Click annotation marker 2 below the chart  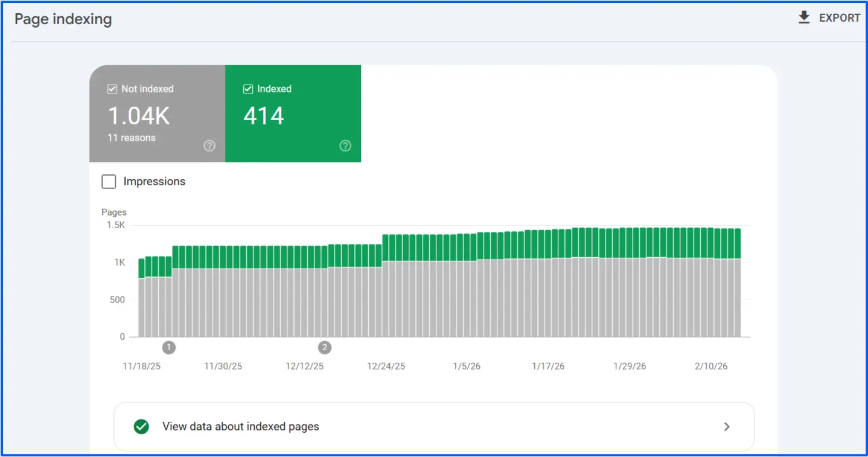click(x=325, y=347)
